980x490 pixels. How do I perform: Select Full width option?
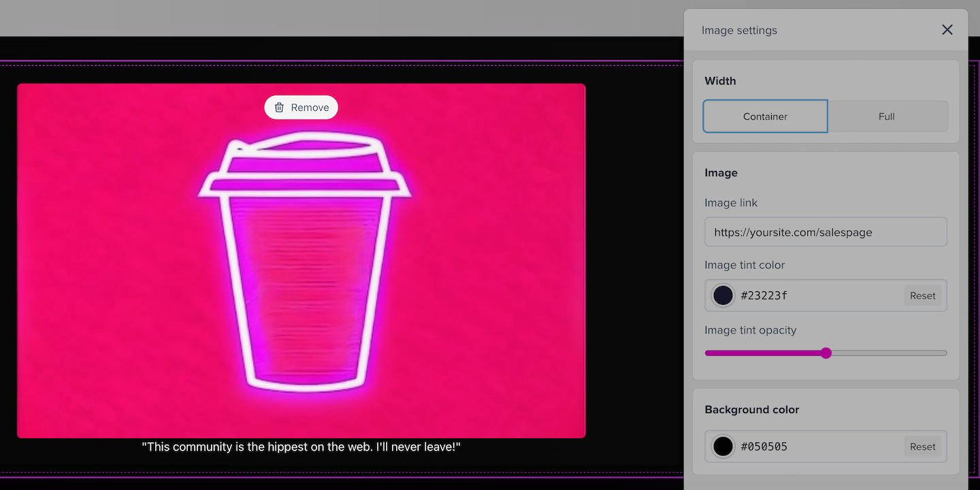(887, 116)
